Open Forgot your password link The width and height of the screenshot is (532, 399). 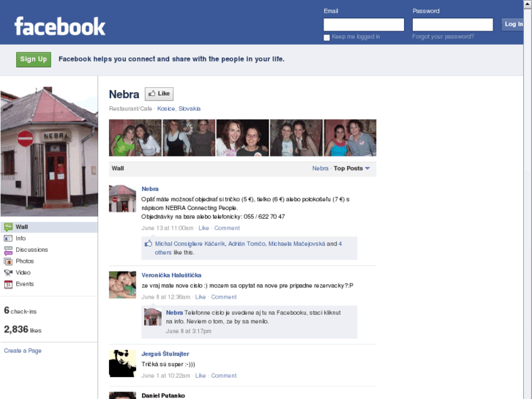point(443,37)
